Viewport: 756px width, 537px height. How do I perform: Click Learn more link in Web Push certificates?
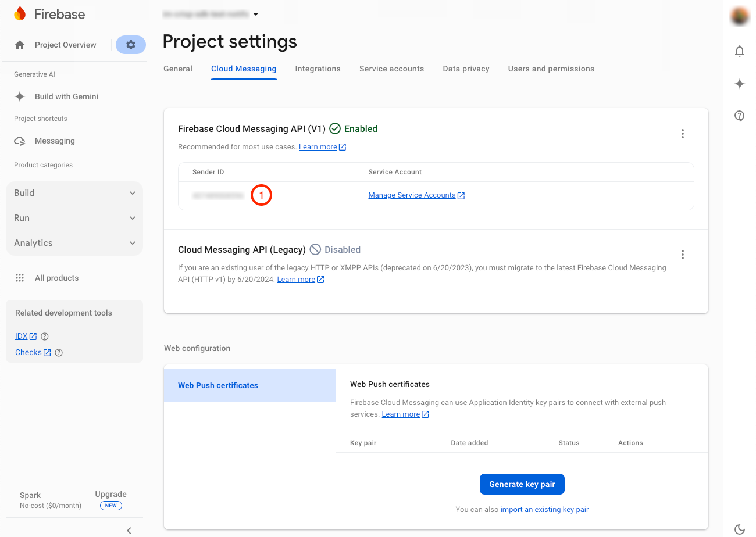pyautogui.click(x=401, y=414)
